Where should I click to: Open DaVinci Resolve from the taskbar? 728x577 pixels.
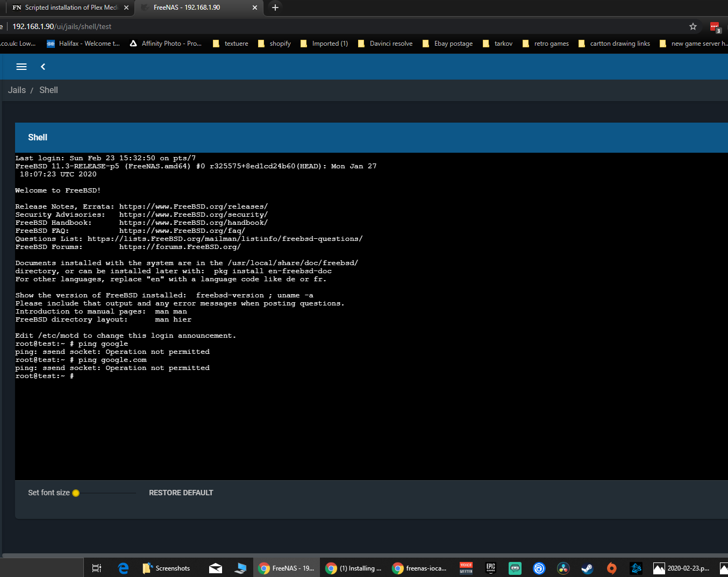563,568
